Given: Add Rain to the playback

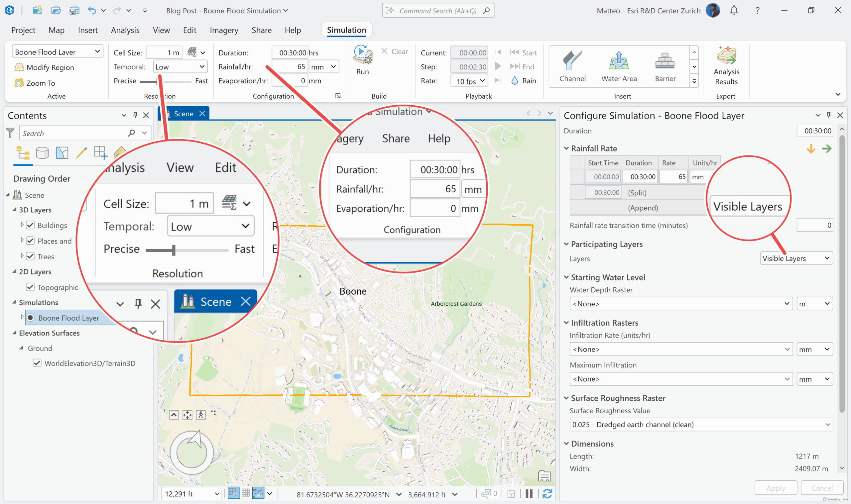Looking at the screenshot, I should [x=524, y=80].
